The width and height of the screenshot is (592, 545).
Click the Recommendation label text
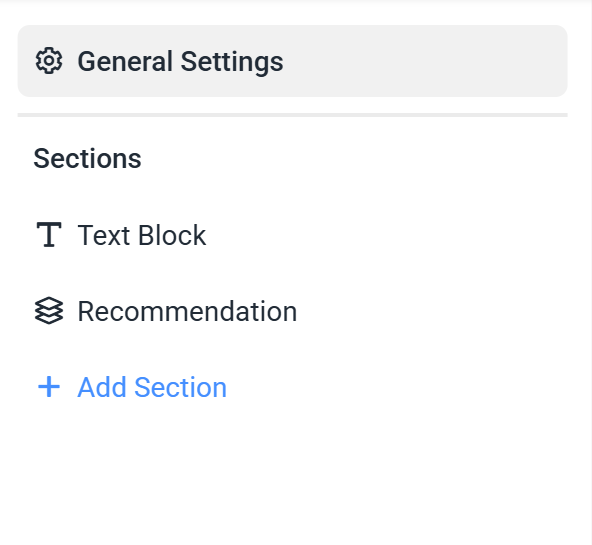point(187,312)
